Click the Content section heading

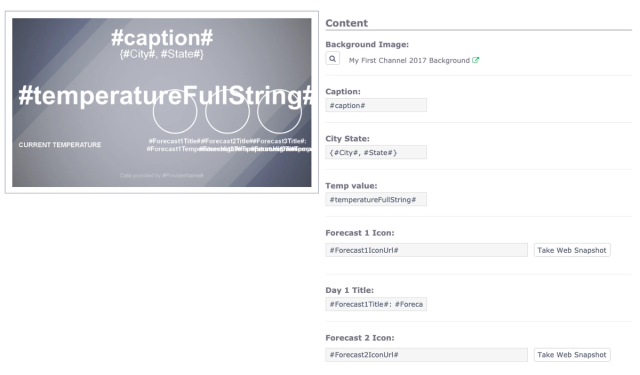tap(347, 23)
